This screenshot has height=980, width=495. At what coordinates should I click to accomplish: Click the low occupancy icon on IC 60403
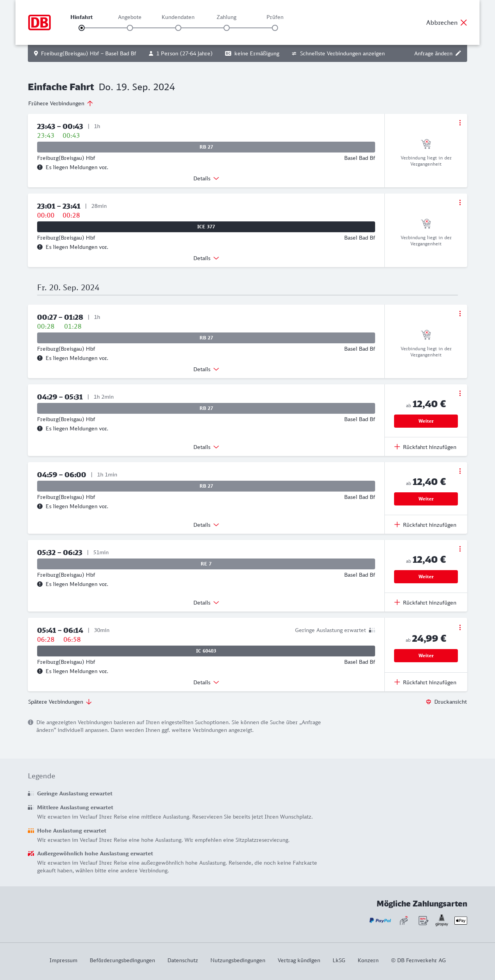coord(372,630)
